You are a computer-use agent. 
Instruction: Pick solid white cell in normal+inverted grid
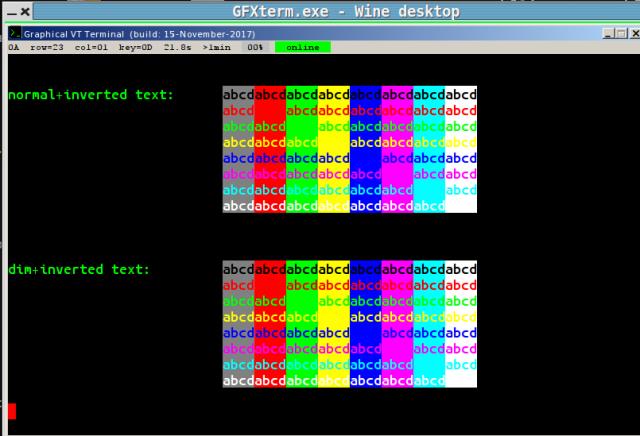(x=461, y=205)
